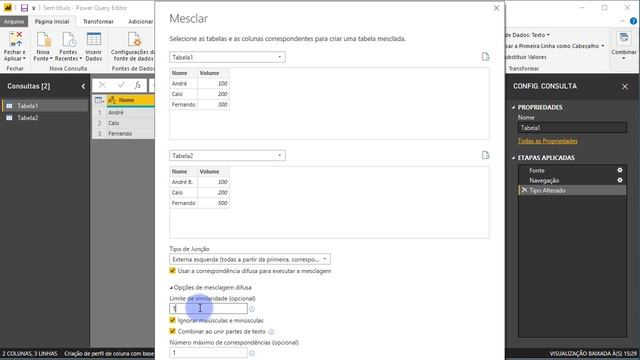This screenshot has width=640, height=360.
Task: Click the Número máximo de correspondências field
Action: pyautogui.click(x=208, y=353)
